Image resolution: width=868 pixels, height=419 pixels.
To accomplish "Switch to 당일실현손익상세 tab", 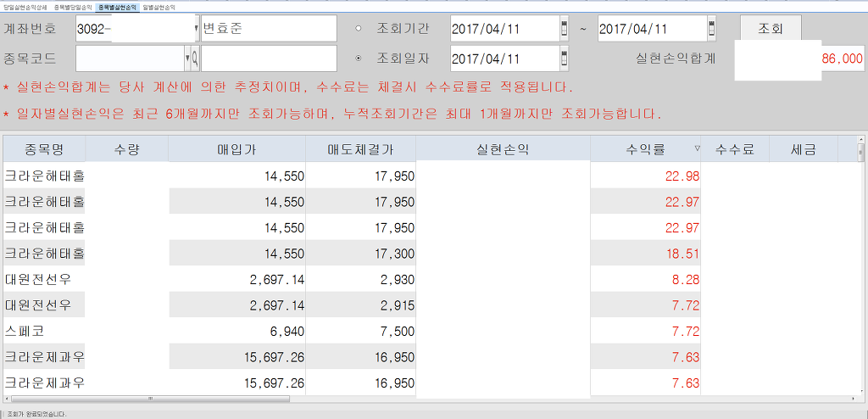I will coord(25,8).
